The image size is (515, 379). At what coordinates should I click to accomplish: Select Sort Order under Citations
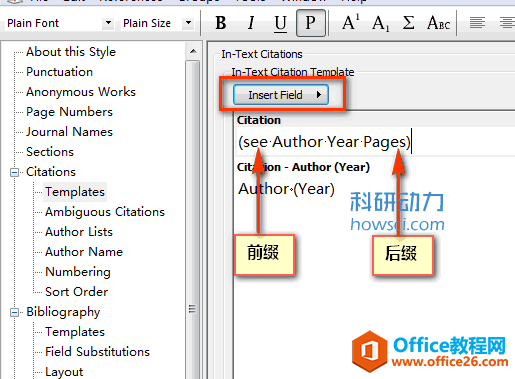(76, 292)
